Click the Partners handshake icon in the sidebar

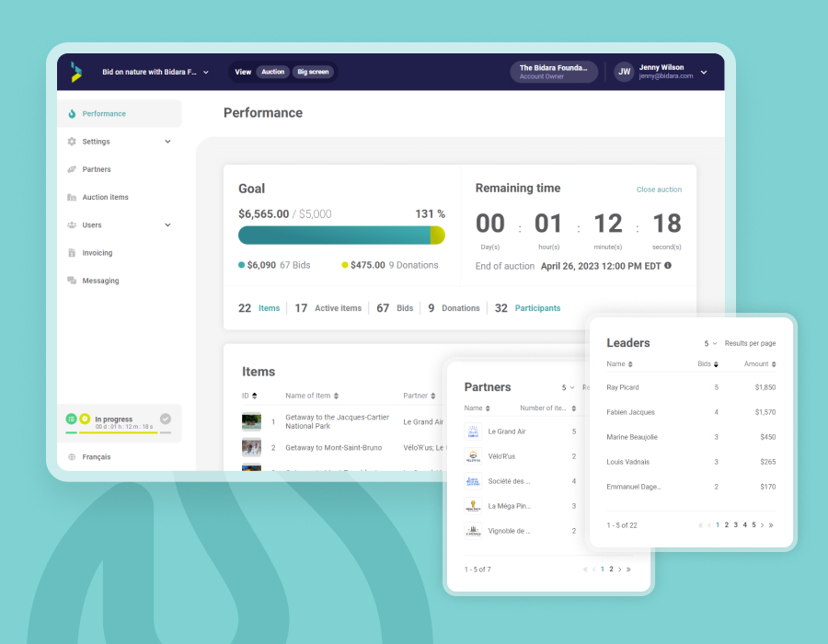point(70,169)
